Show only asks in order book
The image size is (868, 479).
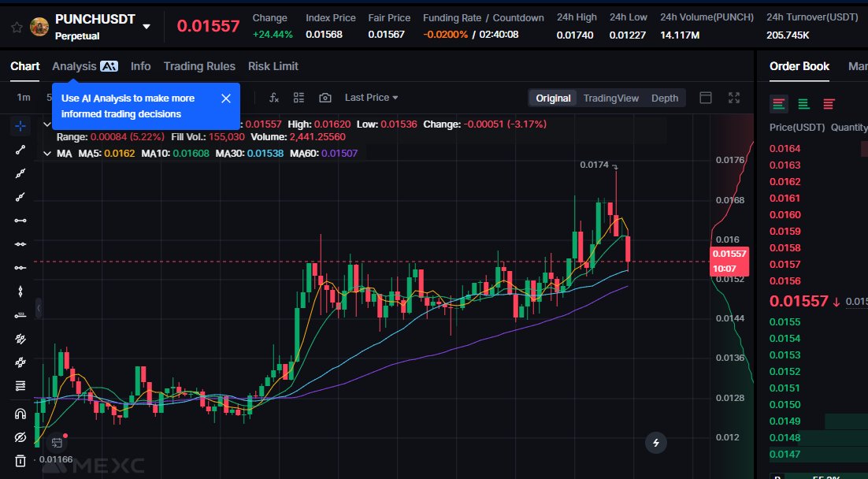pos(829,103)
